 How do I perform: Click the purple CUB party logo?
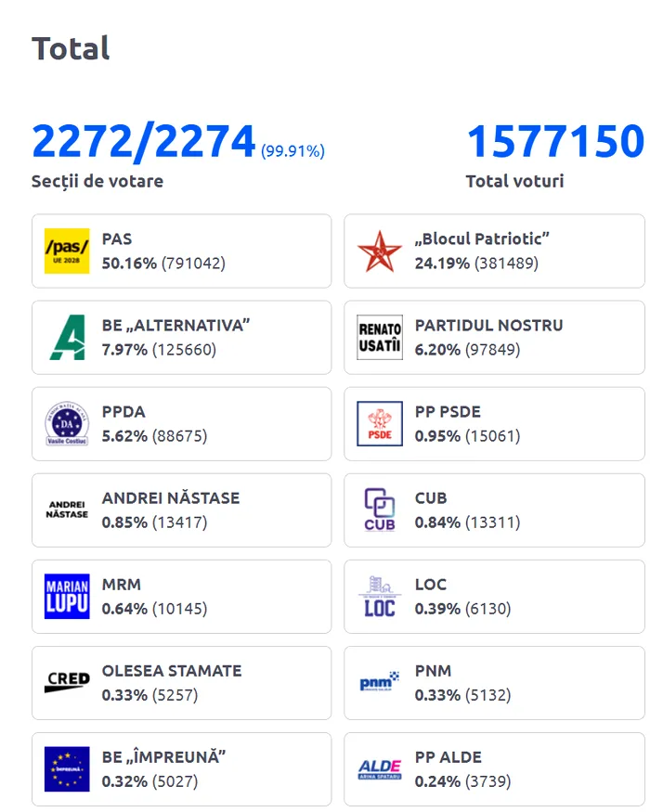click(x=380, y=510)
